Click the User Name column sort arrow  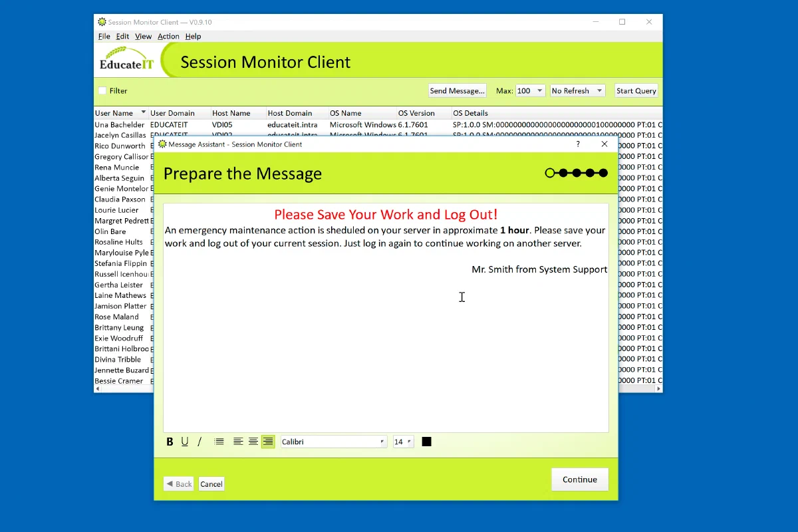[143, 112]
